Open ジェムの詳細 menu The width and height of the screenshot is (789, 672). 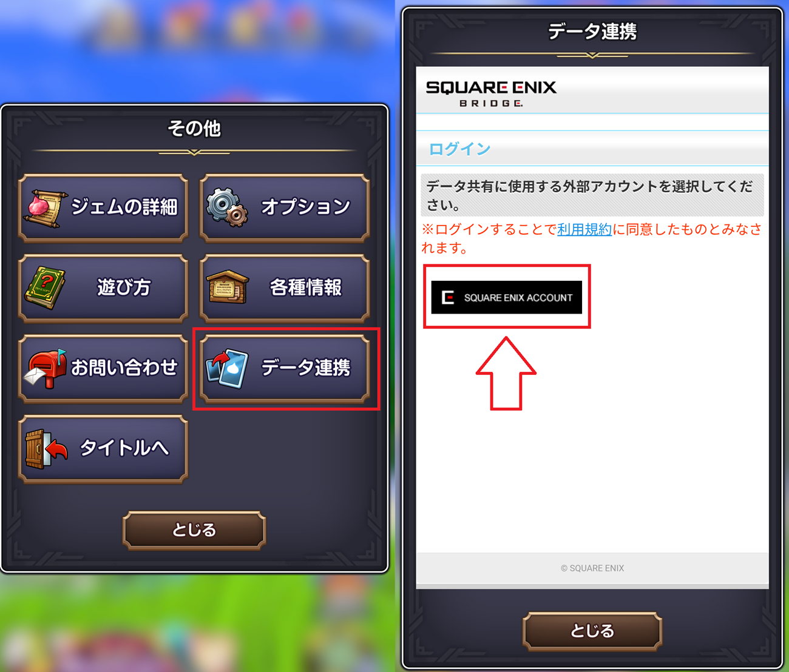(x=103, y=207)
